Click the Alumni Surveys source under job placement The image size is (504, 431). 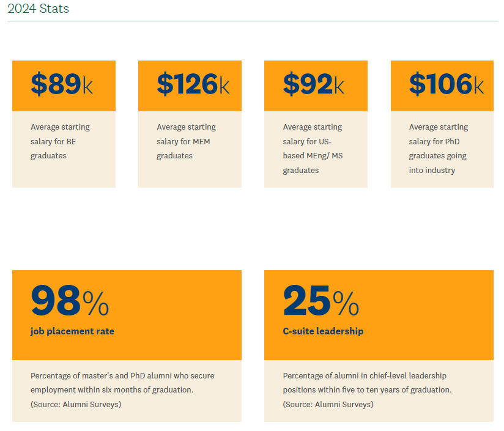(x=76, y=404)
